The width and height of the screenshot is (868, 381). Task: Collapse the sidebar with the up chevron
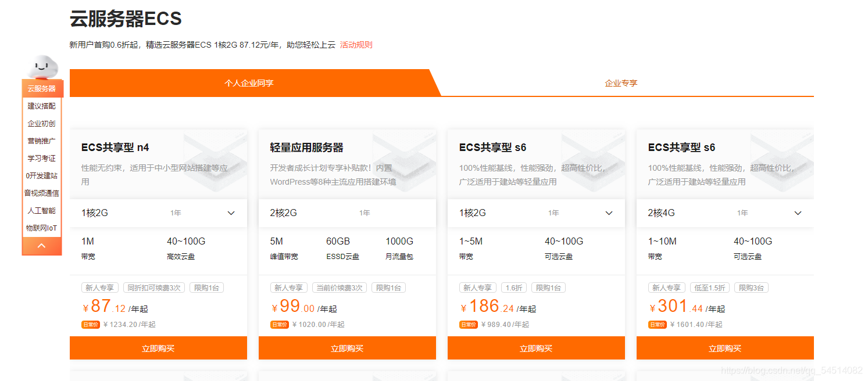(42, 246)
